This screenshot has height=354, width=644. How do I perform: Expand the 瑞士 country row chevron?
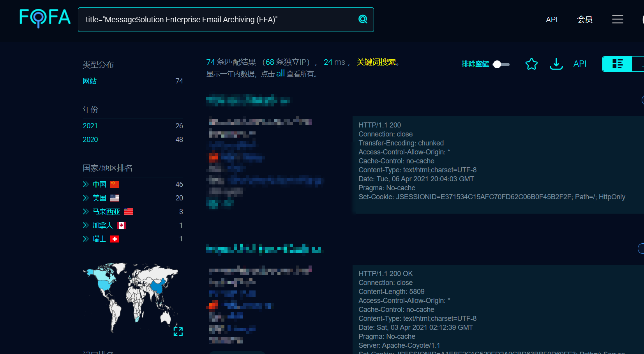(x=86, y=239)
